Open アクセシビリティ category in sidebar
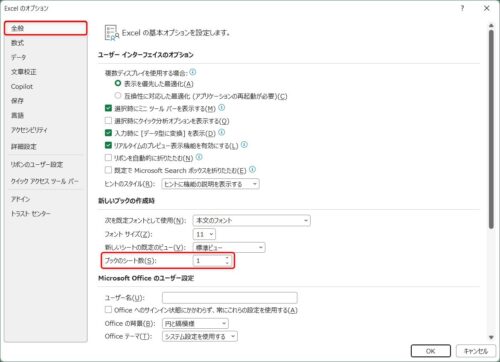 click(x=46, y=130)
